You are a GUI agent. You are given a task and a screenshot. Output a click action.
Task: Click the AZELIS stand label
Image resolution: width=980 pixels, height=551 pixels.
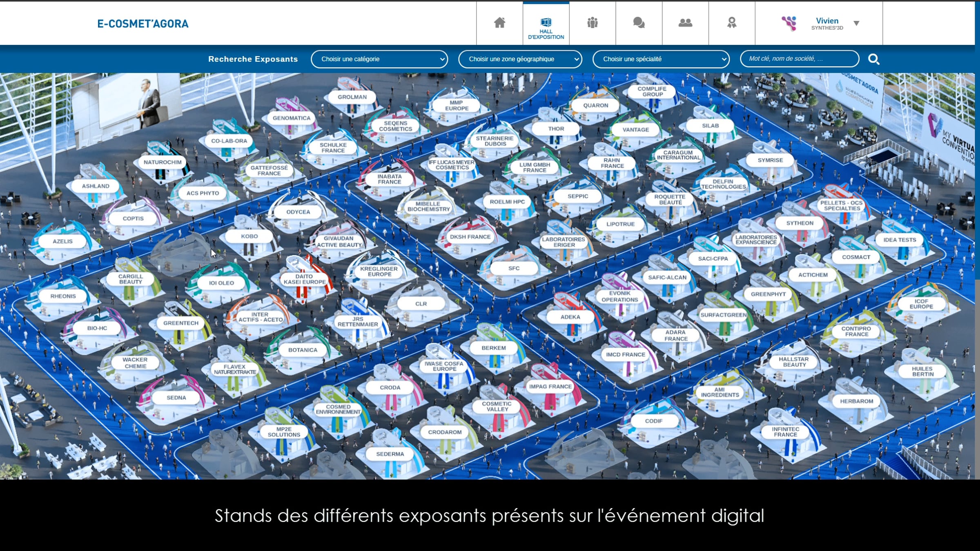click(x=62, y=241)
